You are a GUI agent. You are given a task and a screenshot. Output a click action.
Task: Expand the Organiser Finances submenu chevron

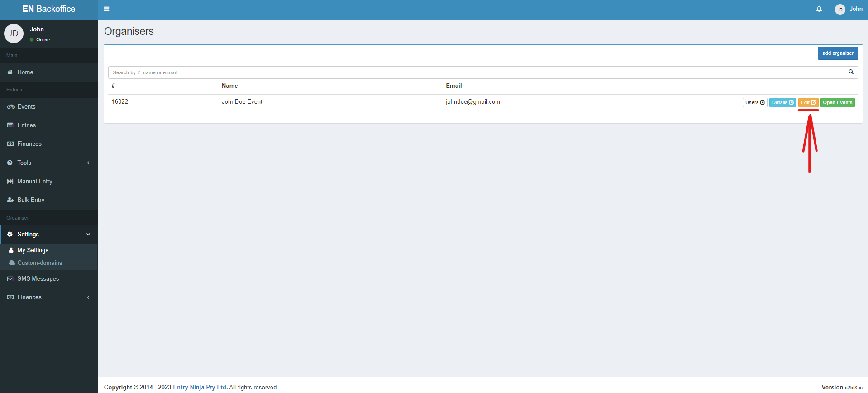pyautogui.click(x=88, y=297)
